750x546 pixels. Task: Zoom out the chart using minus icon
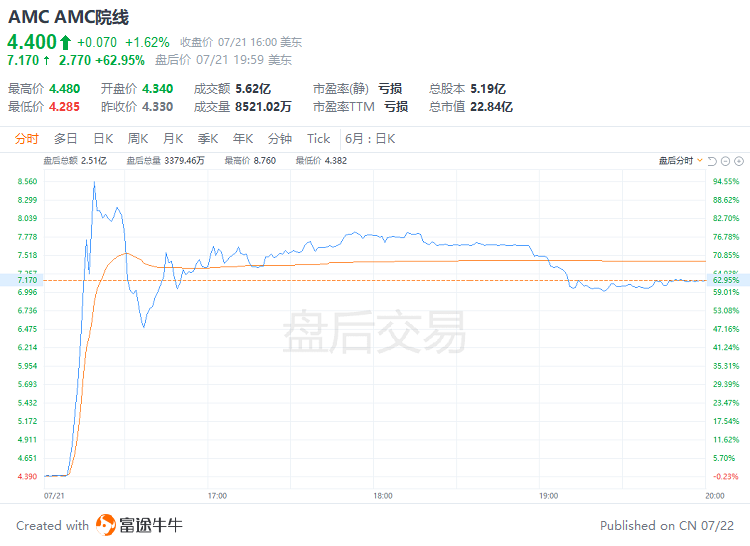pos(726,161)
